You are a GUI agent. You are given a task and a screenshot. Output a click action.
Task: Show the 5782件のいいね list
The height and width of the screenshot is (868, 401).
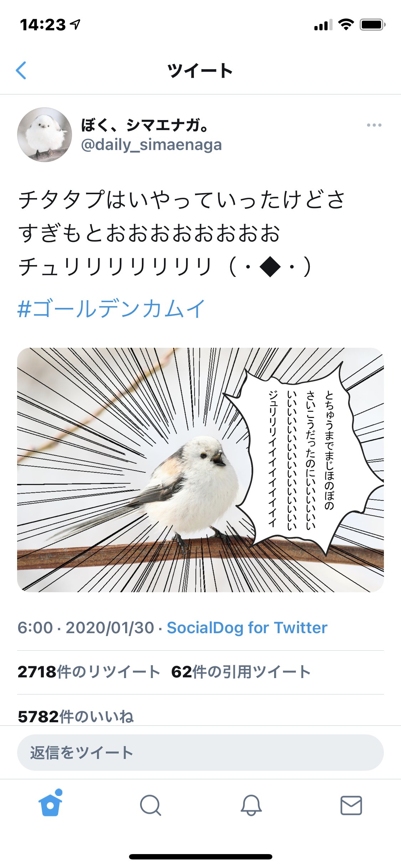(76, 717)
